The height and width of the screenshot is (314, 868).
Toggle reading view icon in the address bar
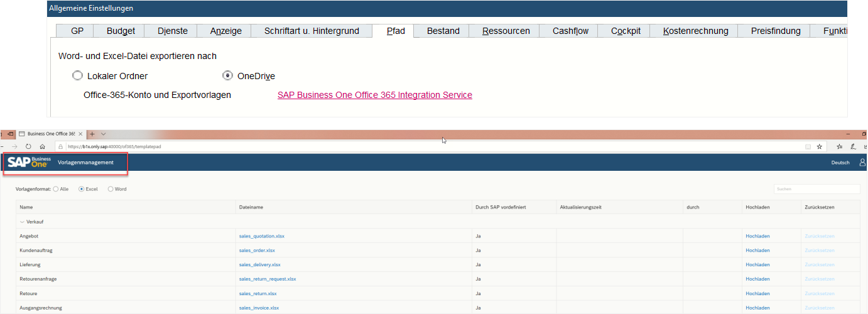click(808, 146)
